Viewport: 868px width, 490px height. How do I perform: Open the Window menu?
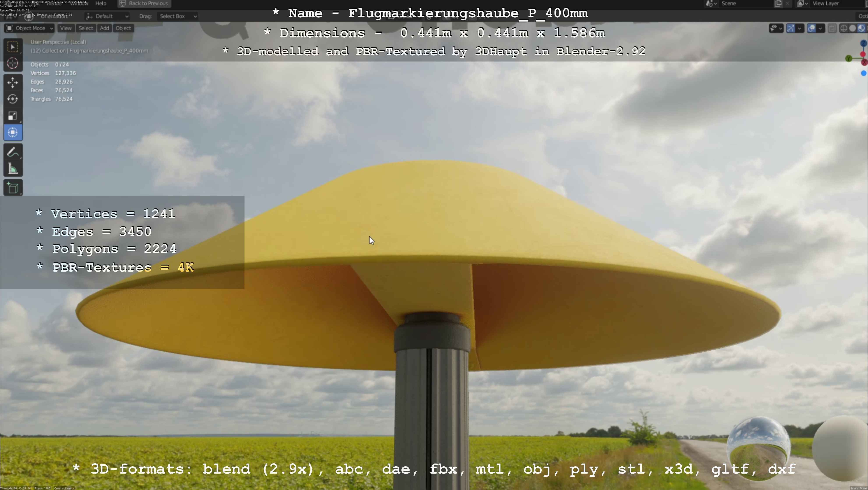[79, 3]
